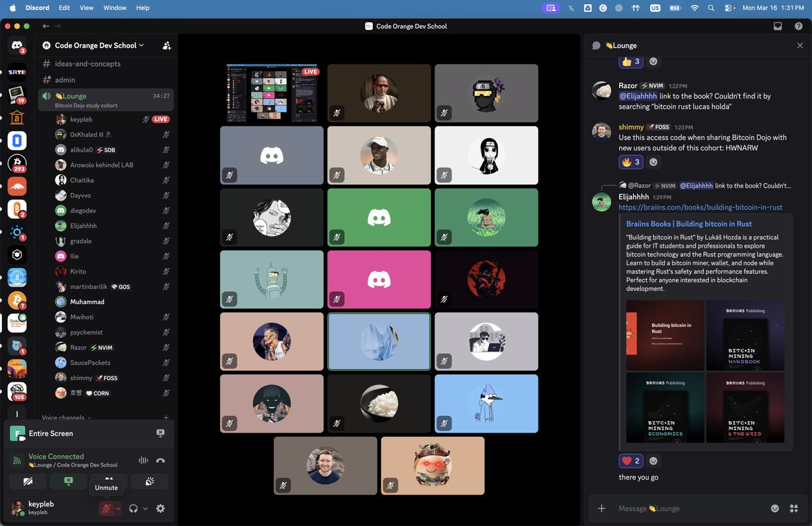Image resolution: width=812 pixels, height=526 pixels.
Task: Go forward with the right arrow
Action: pos(57,26)
